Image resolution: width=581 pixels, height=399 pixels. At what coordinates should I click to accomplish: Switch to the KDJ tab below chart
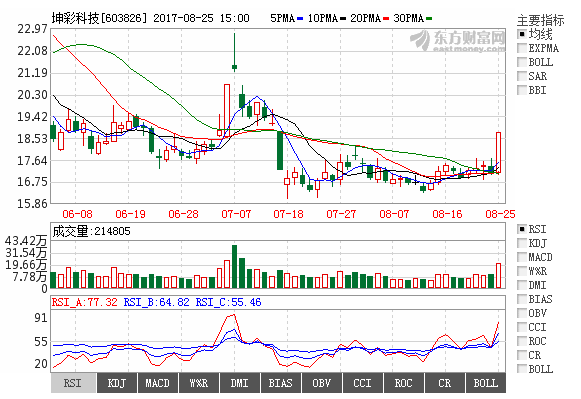pos(117,383)
